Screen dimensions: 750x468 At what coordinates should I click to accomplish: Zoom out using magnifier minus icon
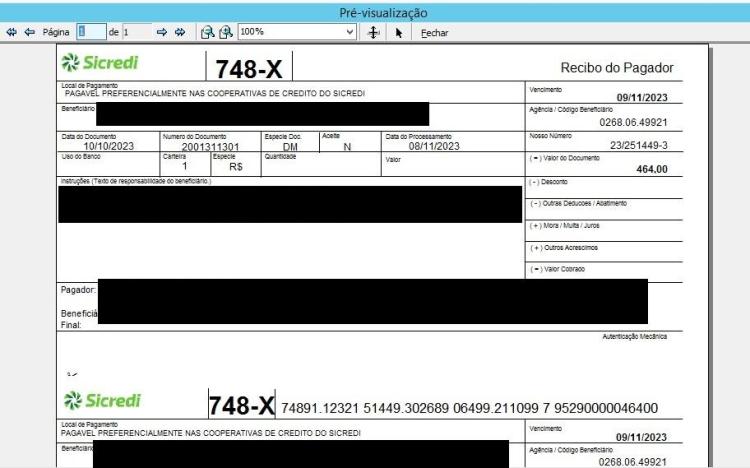207,32
